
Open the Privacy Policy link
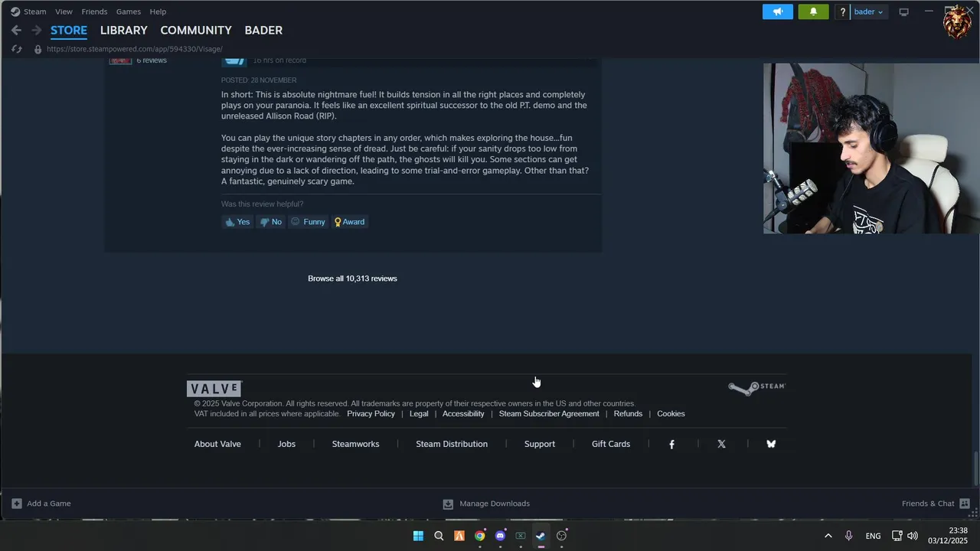click(x=371, y=414)
